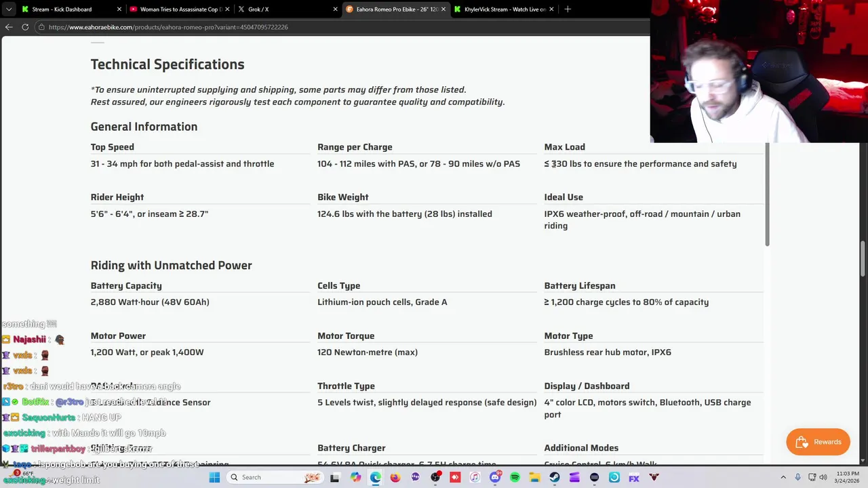Open Firefox from the taskbar
Image resolution: width=868 pixels, height=488 pixels.
(x=395, y=477)
